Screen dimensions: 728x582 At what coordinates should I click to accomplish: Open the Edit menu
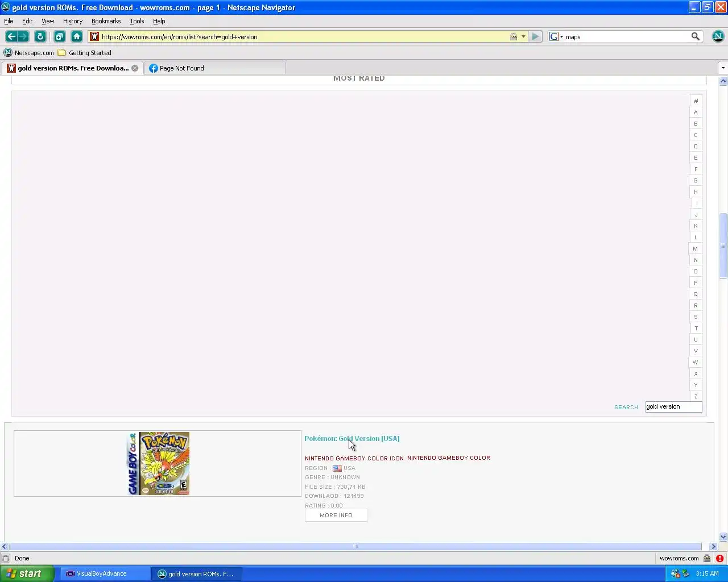click(x=27, y=21)
